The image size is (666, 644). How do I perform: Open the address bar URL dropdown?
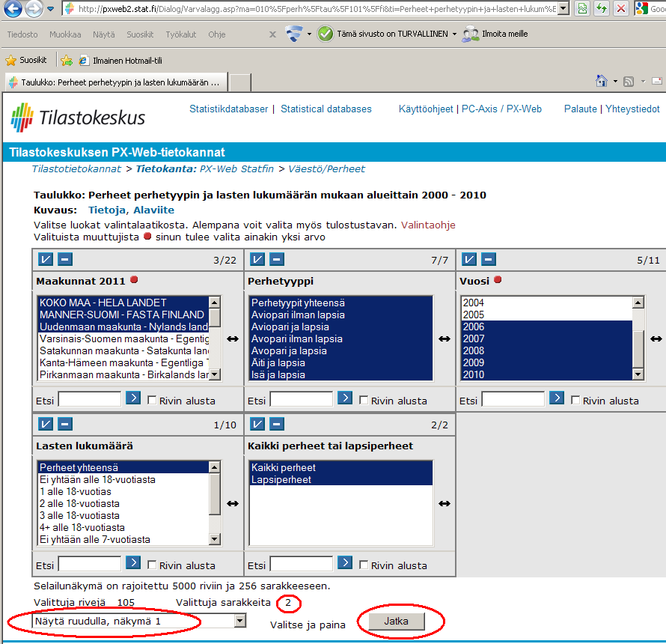tap(563, 8)
